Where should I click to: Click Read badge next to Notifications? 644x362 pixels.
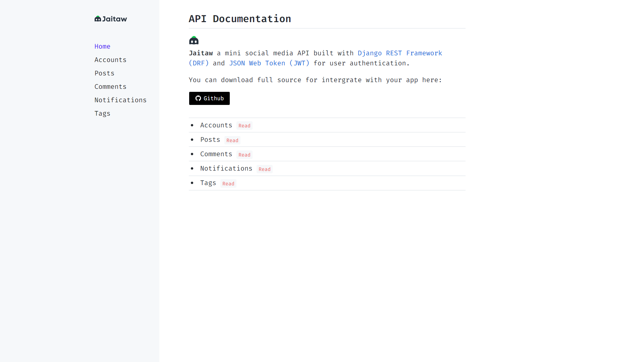pos(264,169)
